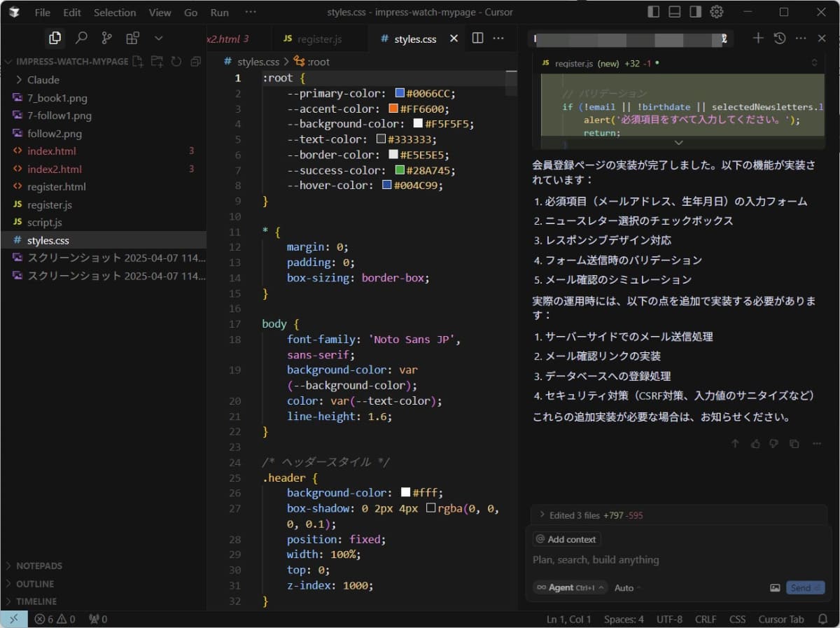This screenshot has width=840, height=628.
Task: Toggle the AI pane layout button
Action: pyautogui.click(x=695, y=12)
